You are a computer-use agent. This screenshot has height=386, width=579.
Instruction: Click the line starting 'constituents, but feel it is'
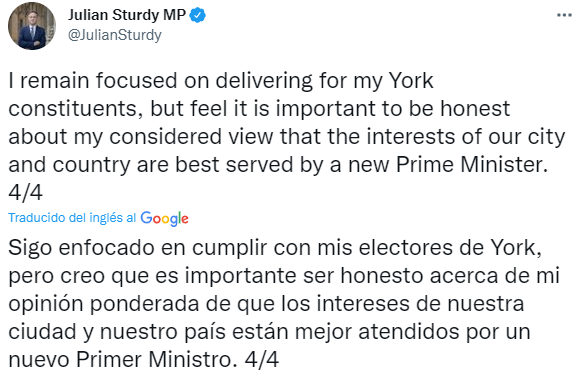coord(259,109)
